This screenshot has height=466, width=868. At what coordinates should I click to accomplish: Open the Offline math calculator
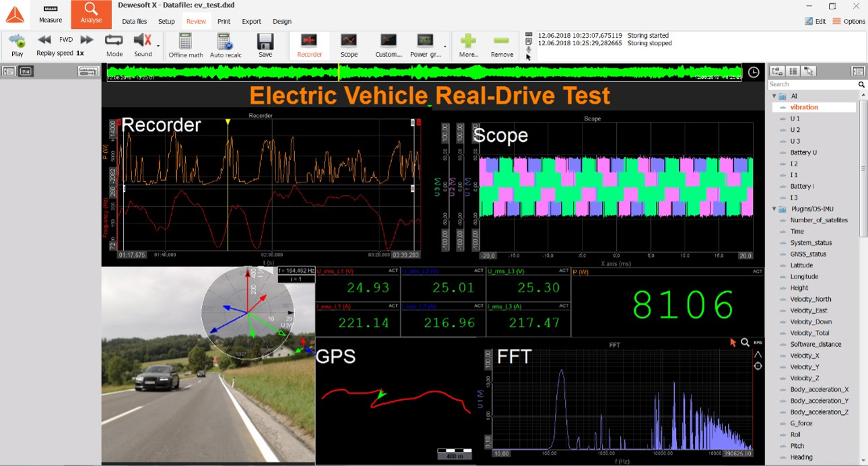click(186, 45)
